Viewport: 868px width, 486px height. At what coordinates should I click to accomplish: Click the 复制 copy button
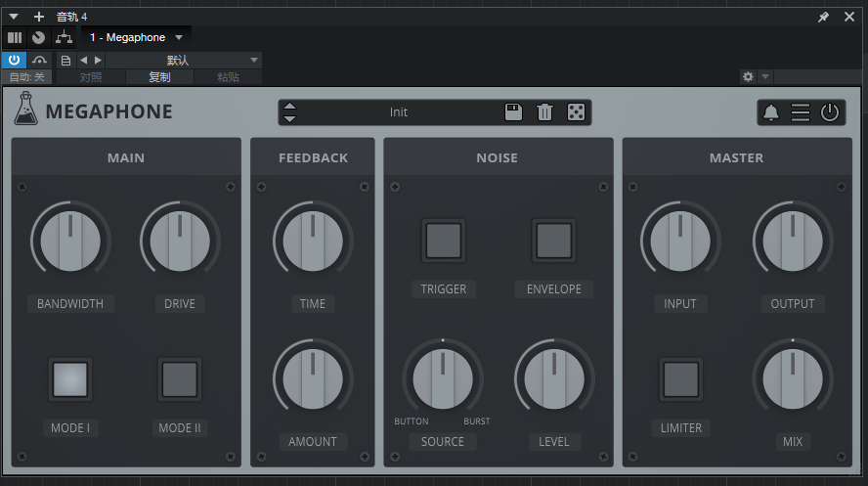pos(159,77)
